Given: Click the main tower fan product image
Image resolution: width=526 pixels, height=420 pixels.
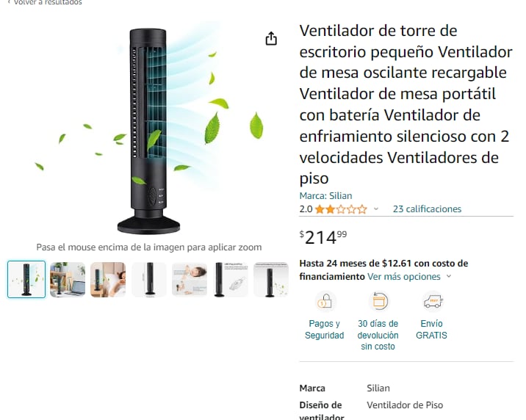Looking at the screenshot, I should coord(148,131).
